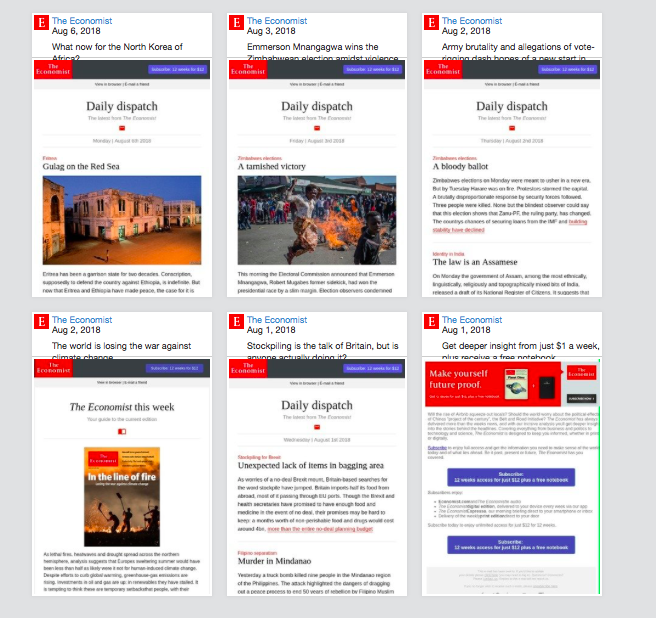Click red icon under Economist this week title
Screen dimensions: 656x618
coord(122,431)
